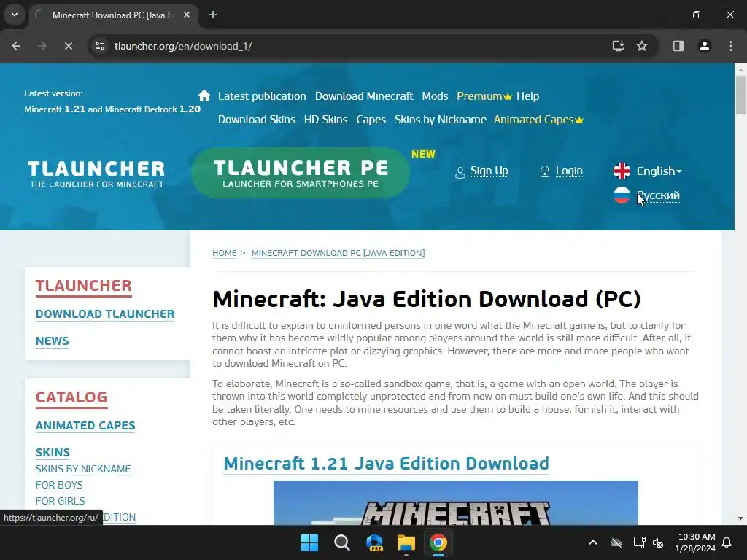Viewport: 747px width, 560px height.
Task: Bookmark this page with the star
Action: tap(642, 46)
